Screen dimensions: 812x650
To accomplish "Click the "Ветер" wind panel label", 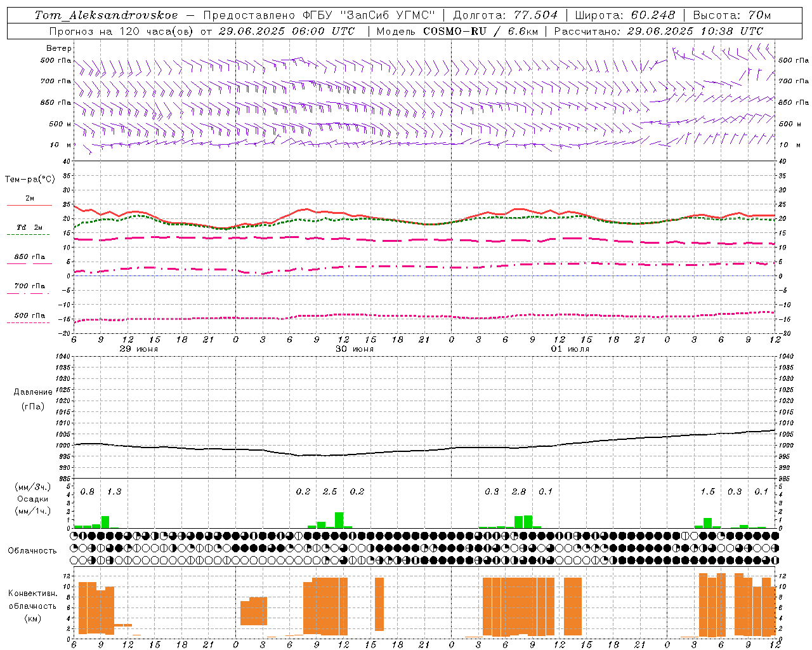I will (x=58, y=48).
